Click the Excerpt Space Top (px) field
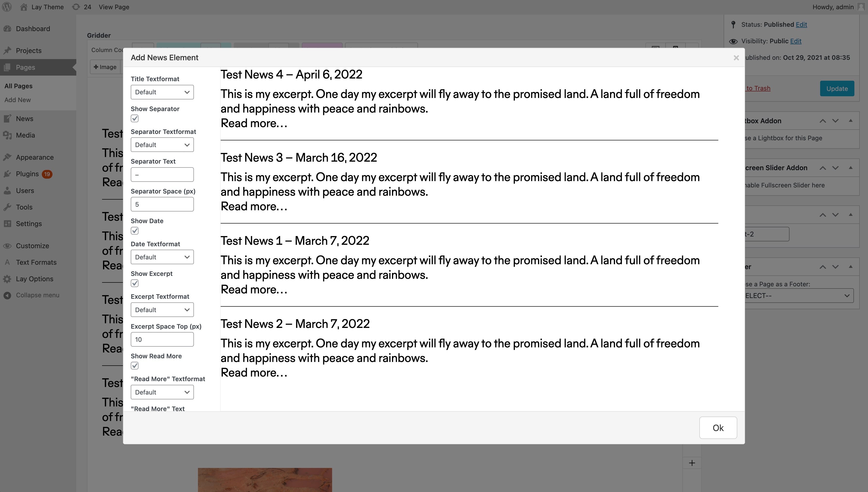 pyautogui.click(x=162, y=340)
